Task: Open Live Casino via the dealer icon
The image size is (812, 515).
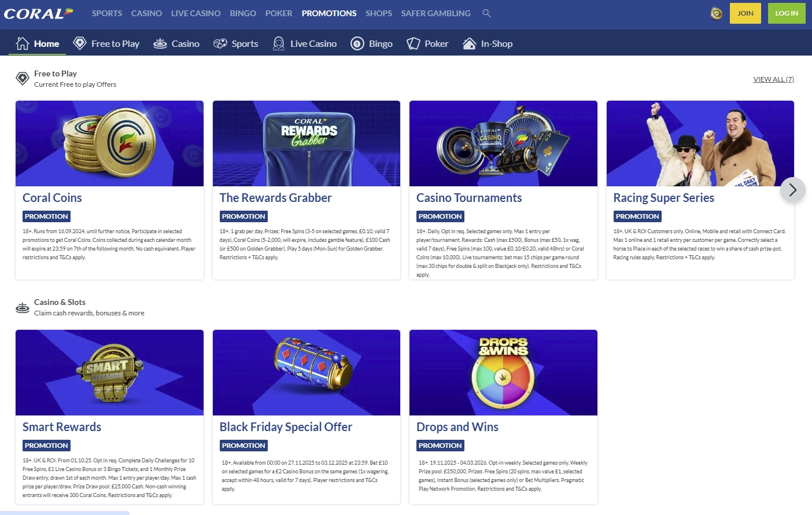Action: click(278, 42)
